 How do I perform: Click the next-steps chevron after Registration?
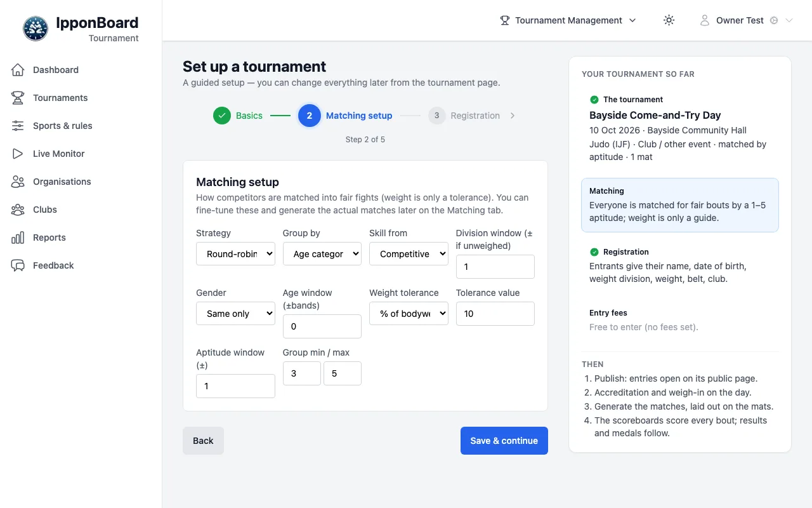pyautogui.click(x=513, y=116)
